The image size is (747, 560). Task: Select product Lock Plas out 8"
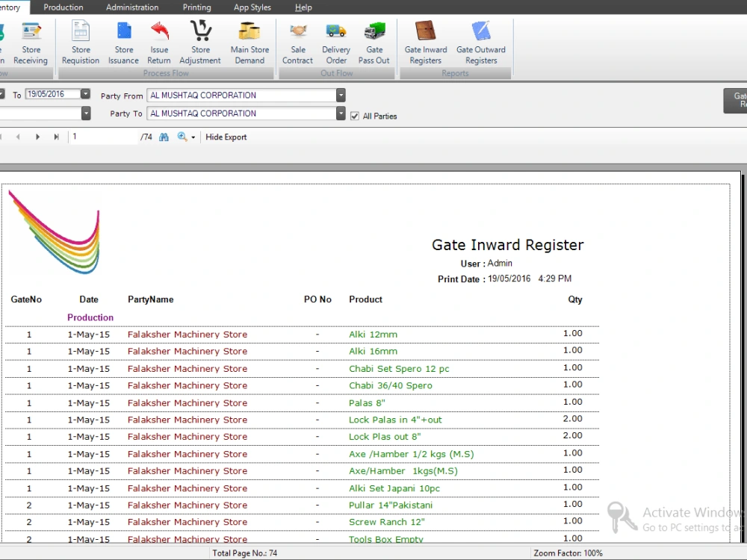[x=385, y=437]
